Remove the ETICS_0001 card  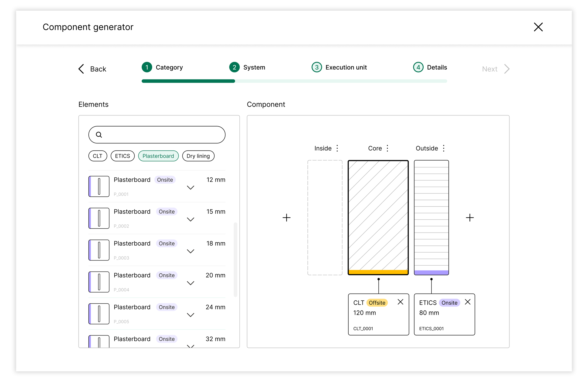(467, 302)
